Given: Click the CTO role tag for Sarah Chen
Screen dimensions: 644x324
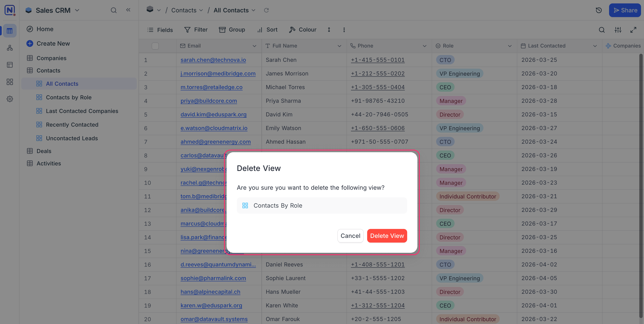Looking at the screenshot, I should 445,60.
